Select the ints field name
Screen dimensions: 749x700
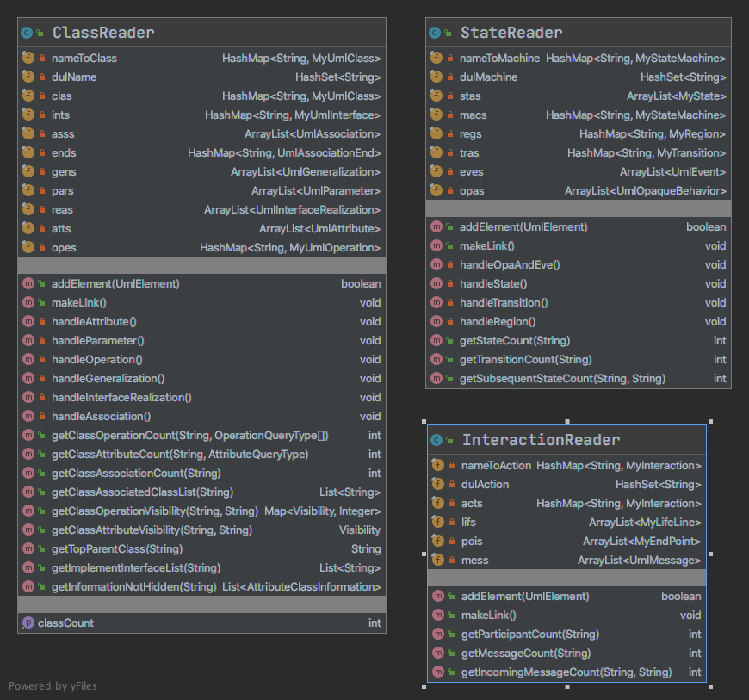click(60, 115)
